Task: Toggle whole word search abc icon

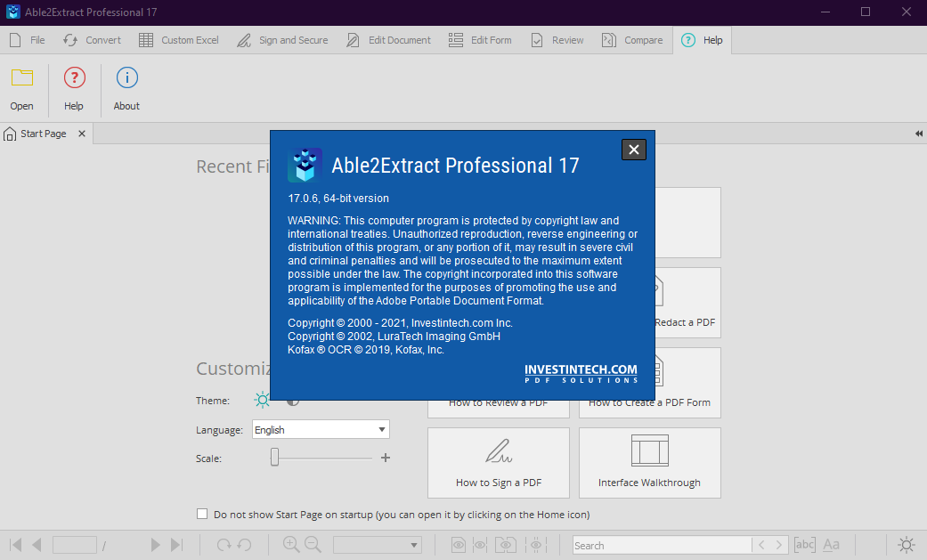Action: click(805, 545)
